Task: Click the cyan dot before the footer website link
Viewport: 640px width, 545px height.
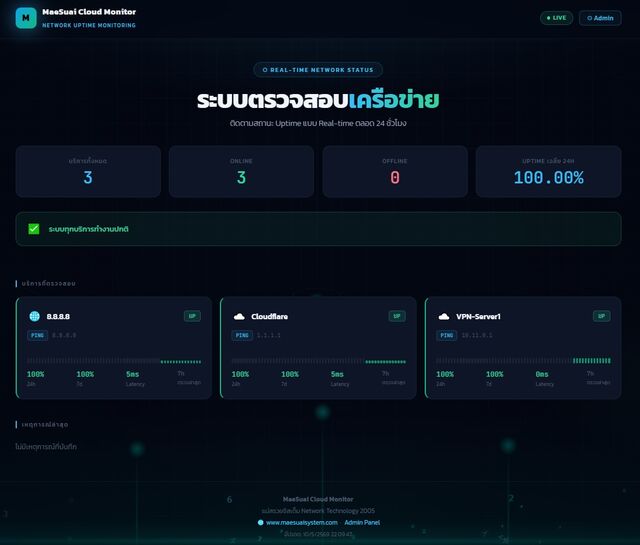Action: coord(260,523)
